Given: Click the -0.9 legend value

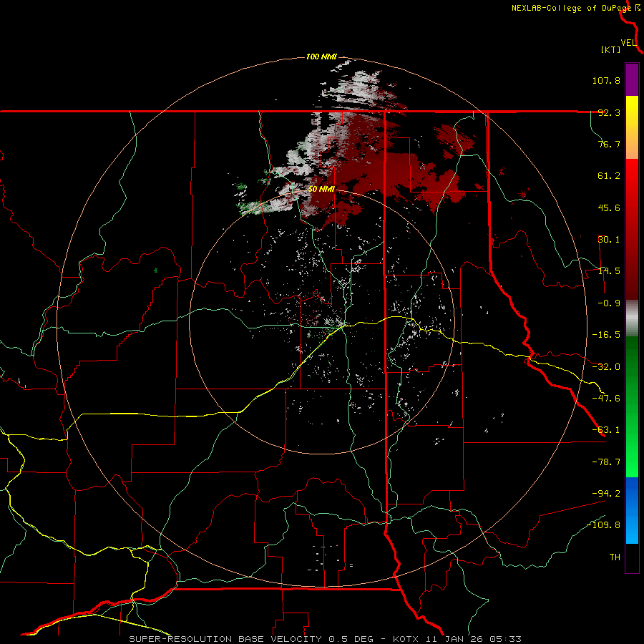Looking at the screenshot, I should pos(609,303).
